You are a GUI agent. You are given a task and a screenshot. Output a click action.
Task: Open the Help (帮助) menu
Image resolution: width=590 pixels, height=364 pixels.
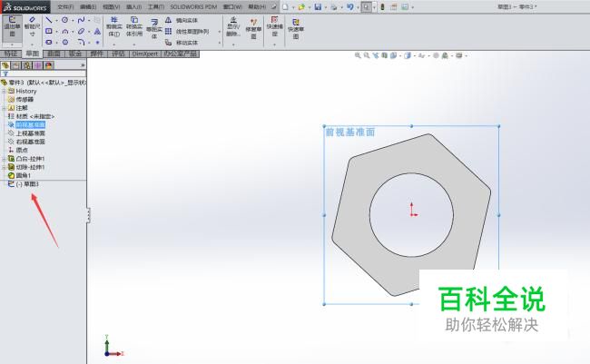click(x=256, y=6)
